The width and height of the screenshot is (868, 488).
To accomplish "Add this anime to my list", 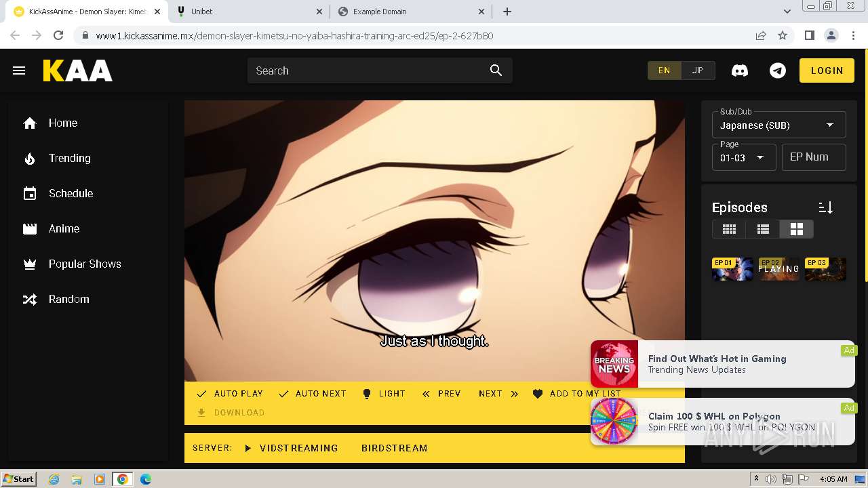I will (x=576, y=394).
